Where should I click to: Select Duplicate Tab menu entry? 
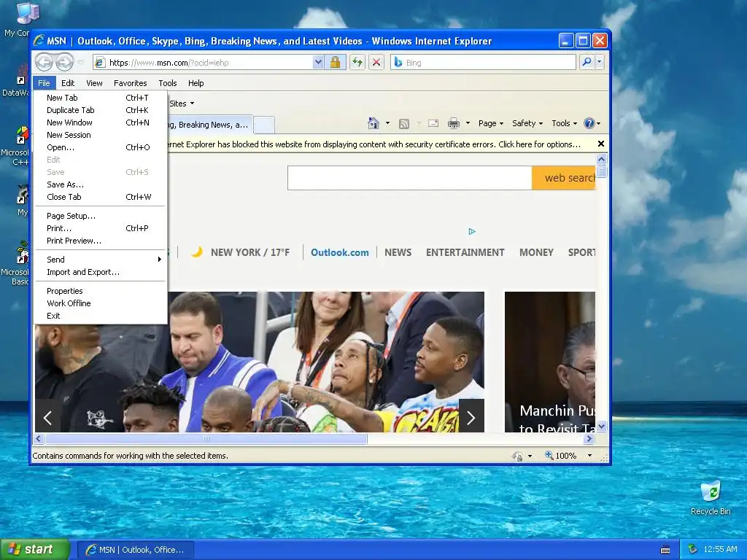pyautogui.click(x=100, y=110)
